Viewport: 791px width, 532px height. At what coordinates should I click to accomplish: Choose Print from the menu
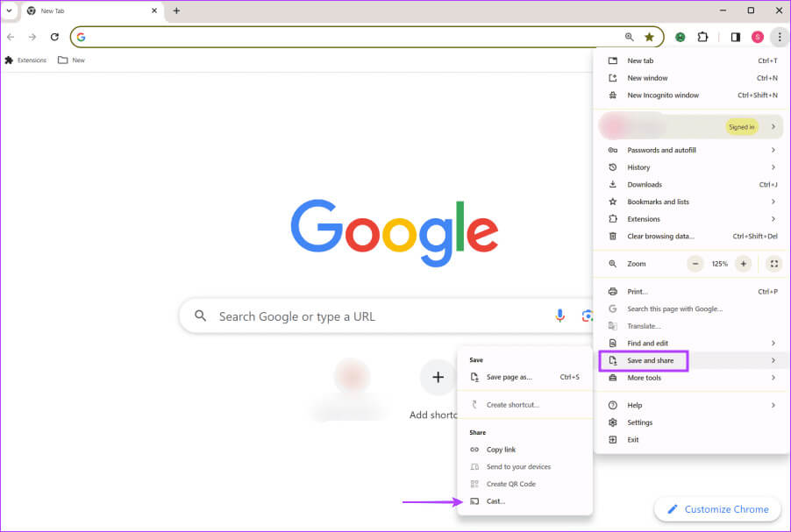[x=692, y=292]
